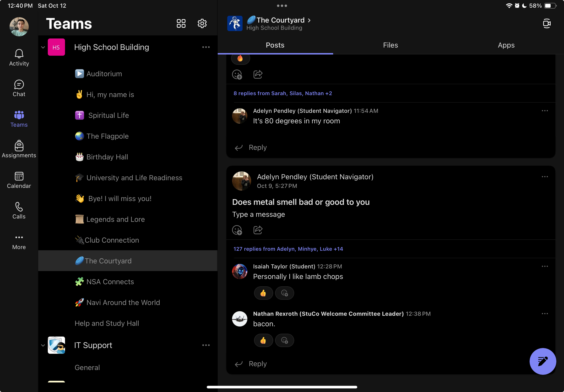Collapse the IT Support team
Screen dimensions: 564x392
point(43,345)
